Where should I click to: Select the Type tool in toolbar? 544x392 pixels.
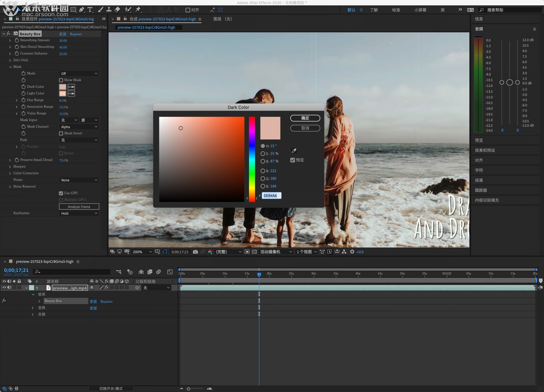point(90,10)
